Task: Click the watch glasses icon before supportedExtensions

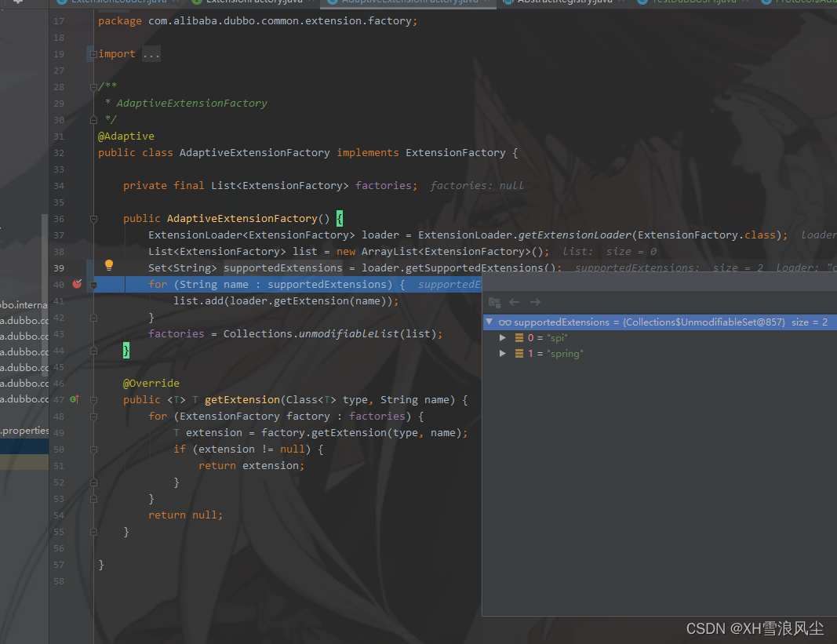Action: pos(505,322)
